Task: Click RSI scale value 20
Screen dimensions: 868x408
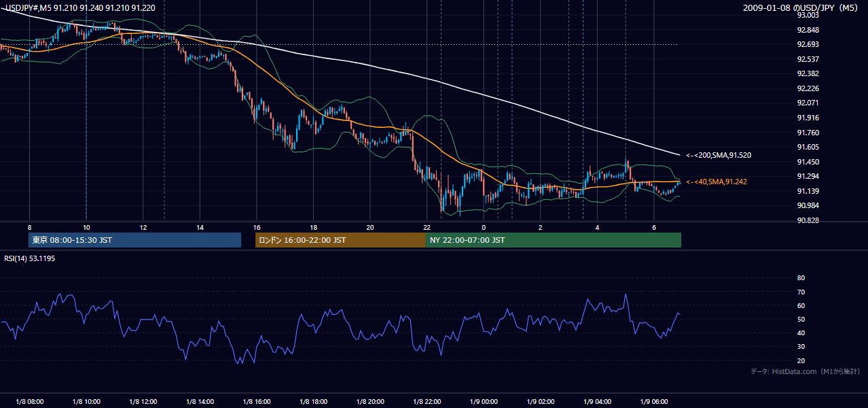Action: [801, 360]
